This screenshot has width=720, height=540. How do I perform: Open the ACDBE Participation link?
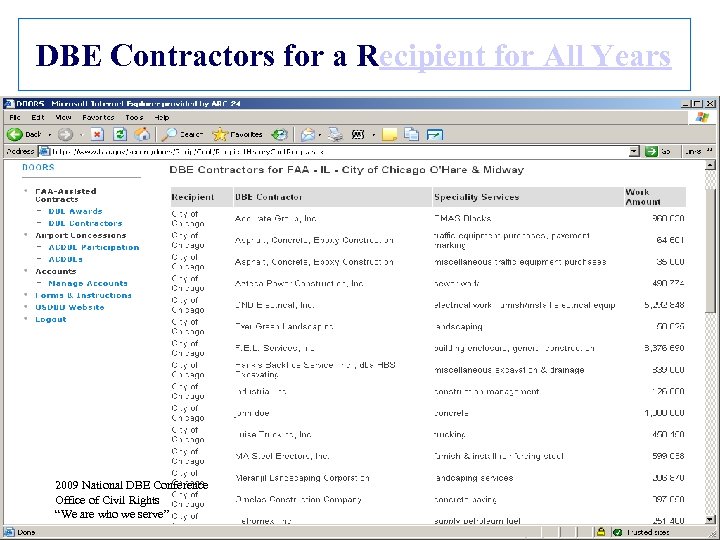coord(94,247)
